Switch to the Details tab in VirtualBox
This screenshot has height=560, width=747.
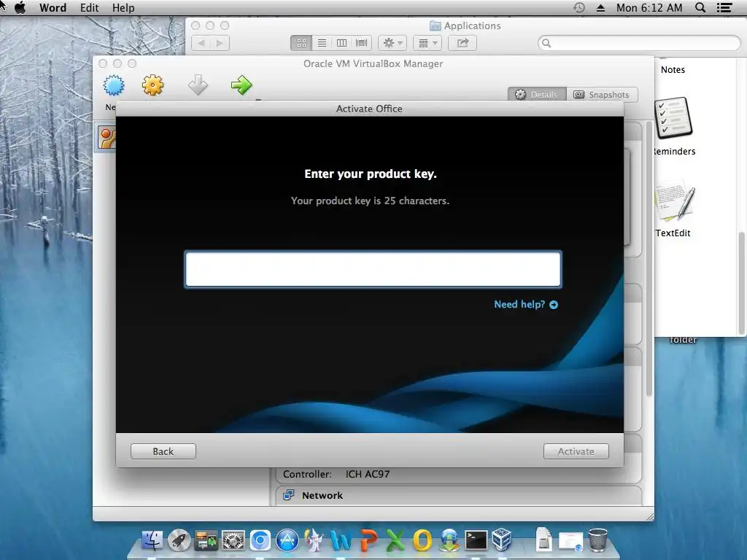[537, 94]
